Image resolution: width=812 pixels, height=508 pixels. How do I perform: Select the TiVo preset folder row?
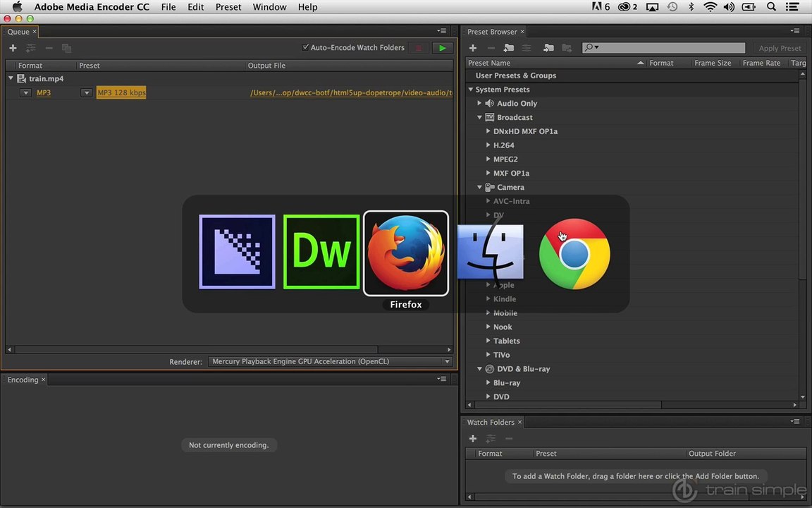tap(632, 355)
